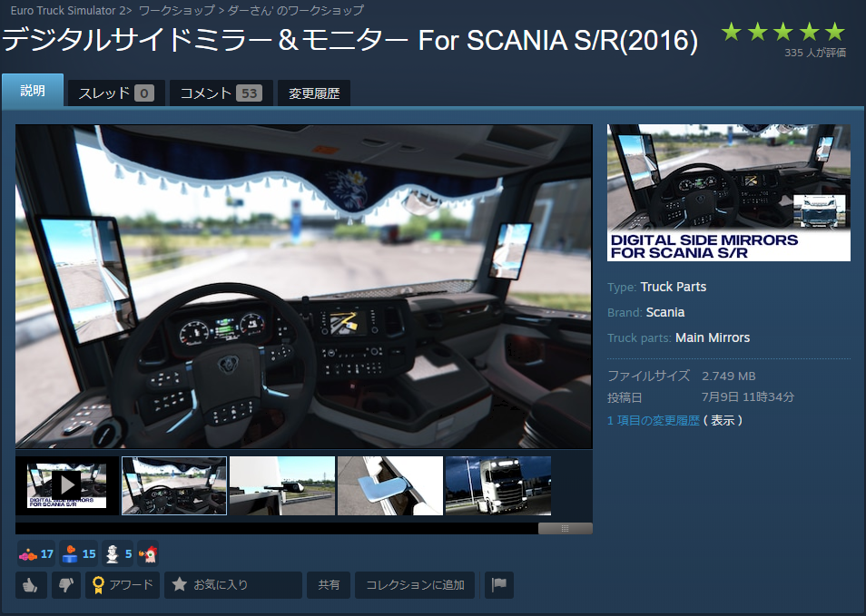Click the 335 人が評価 rating count
Viewport: 866px width, 616px height.
(x=815, y=53)
